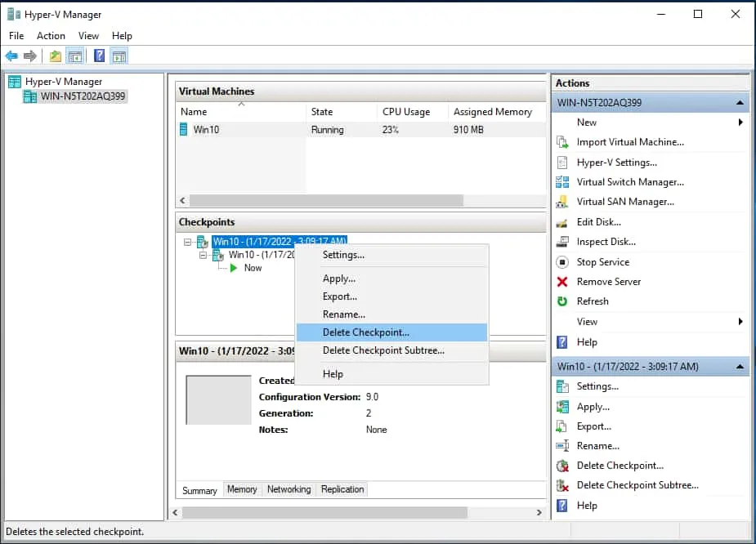The width and height of the screenshot is (756, 544).
Task: Click the Virtual Switch Manager icon
Action: 562,182
